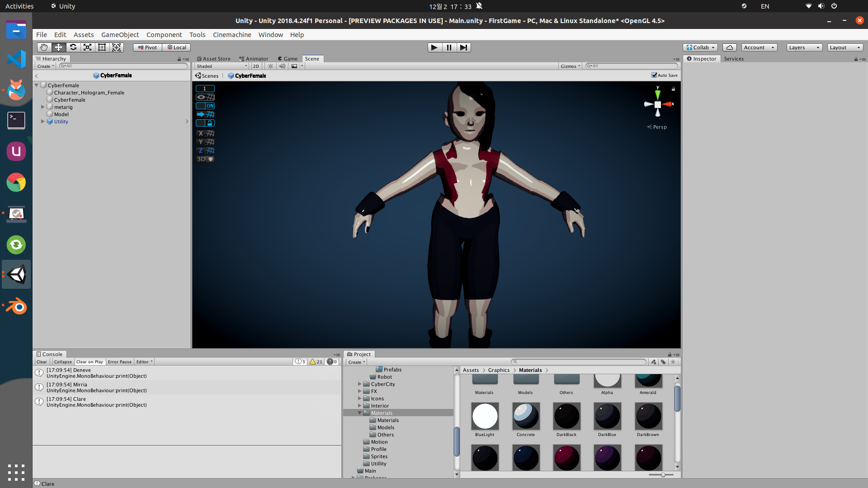Expand the CyberCity folder in Project
Screen dimensions: 868x488
[x=360, y=384]
